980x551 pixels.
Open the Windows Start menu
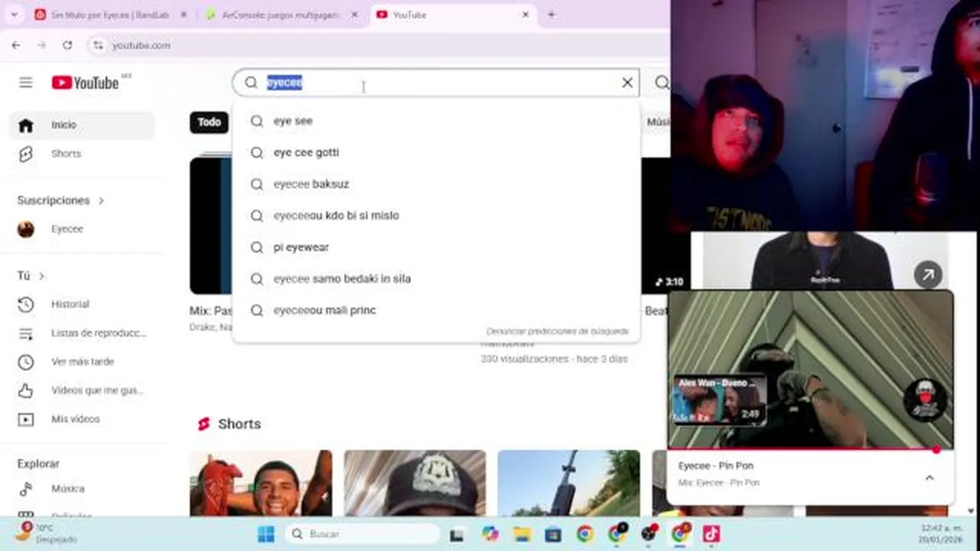[x=266, y=534]
